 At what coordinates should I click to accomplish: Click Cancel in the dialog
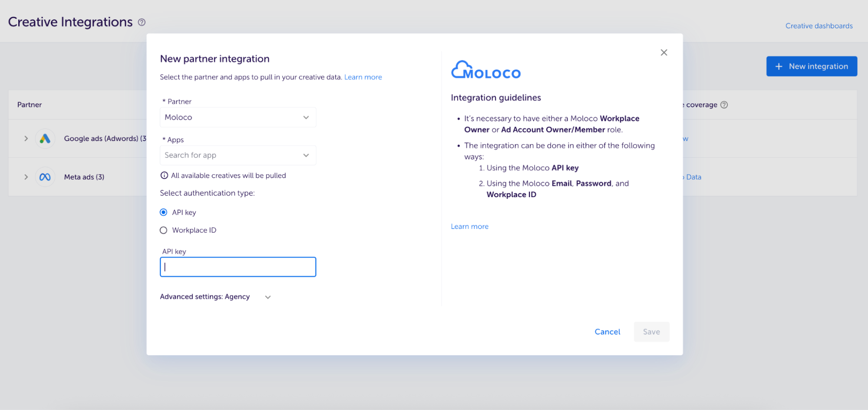click(607, 332)
